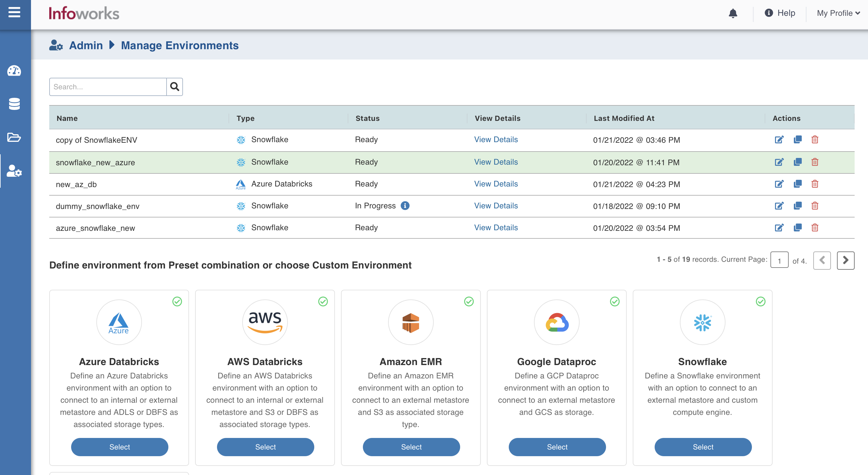Viewport: 868px width, 475px height.
Task: Click In Progress info icon
Action: coord(405,206)
